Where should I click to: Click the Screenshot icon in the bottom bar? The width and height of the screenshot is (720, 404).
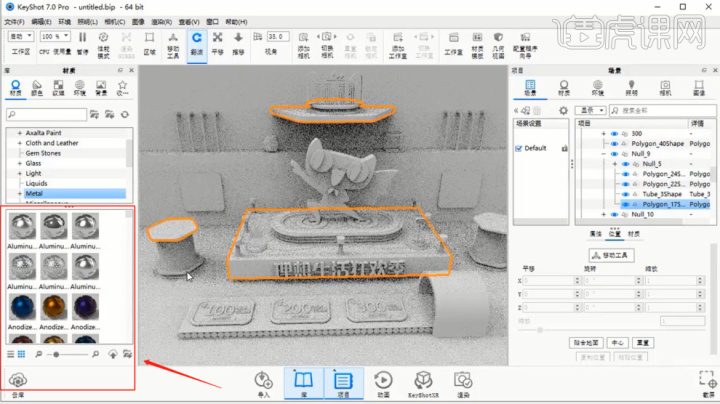tap(708, 382)
